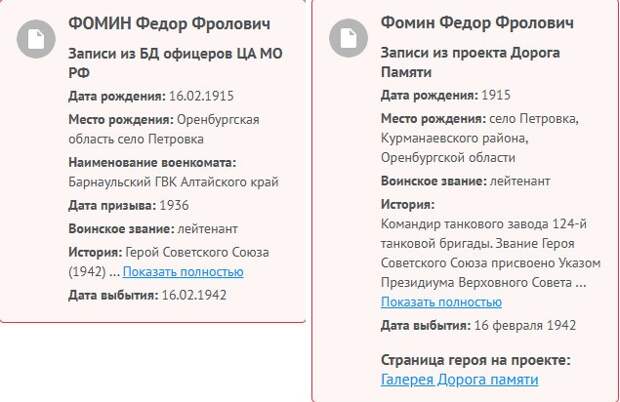This screenshot has width=620, height=402.
Task: Click the left card's Воинское звание лейтенант field
Action: [x=153, y=229]
